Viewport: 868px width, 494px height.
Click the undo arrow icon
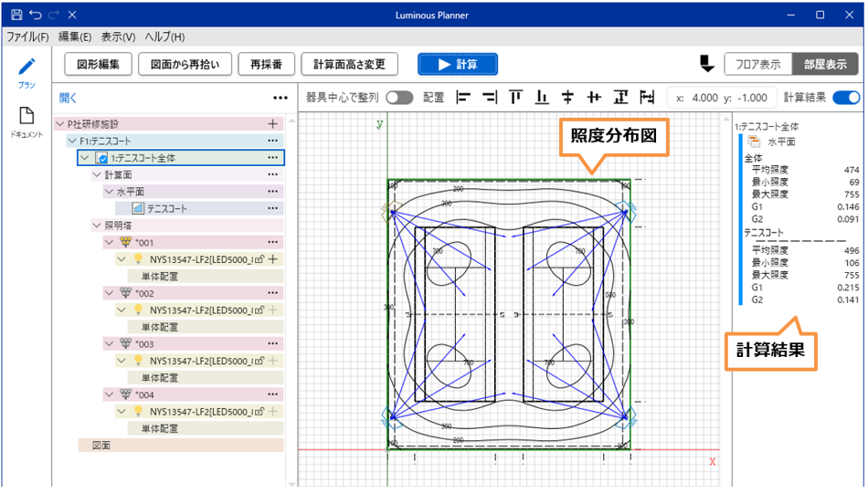pyautogui.click(x=35, y=15)
